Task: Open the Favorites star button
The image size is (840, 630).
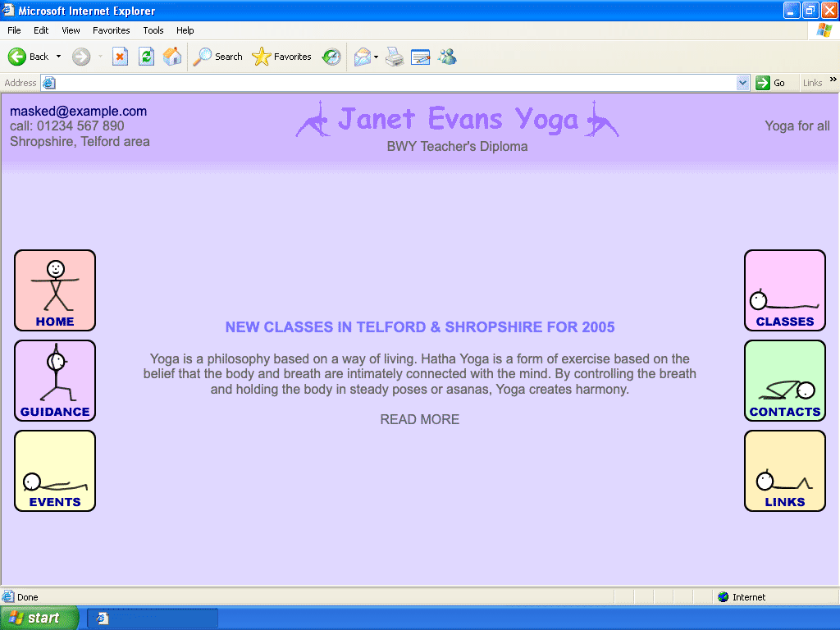Action: [x=282, y=57]
